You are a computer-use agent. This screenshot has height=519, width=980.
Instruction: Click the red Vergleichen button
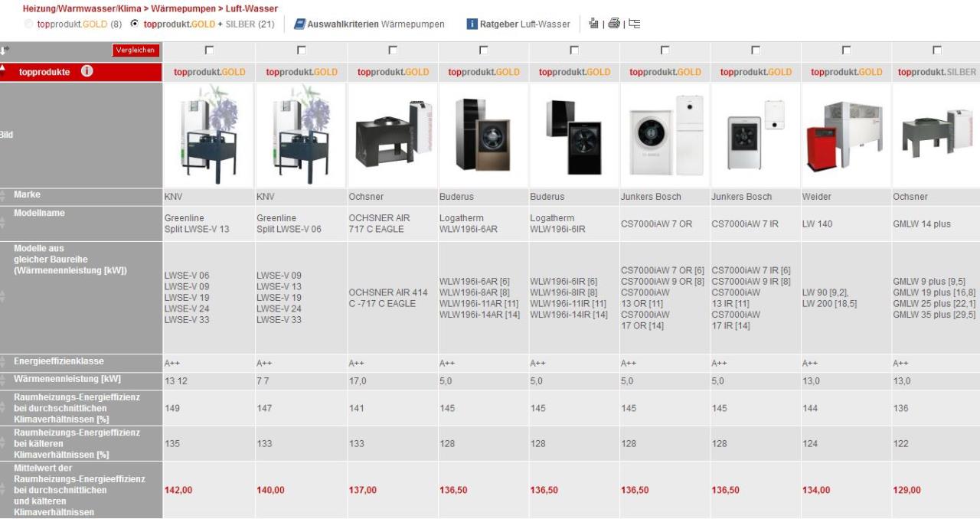coord(136,51)
